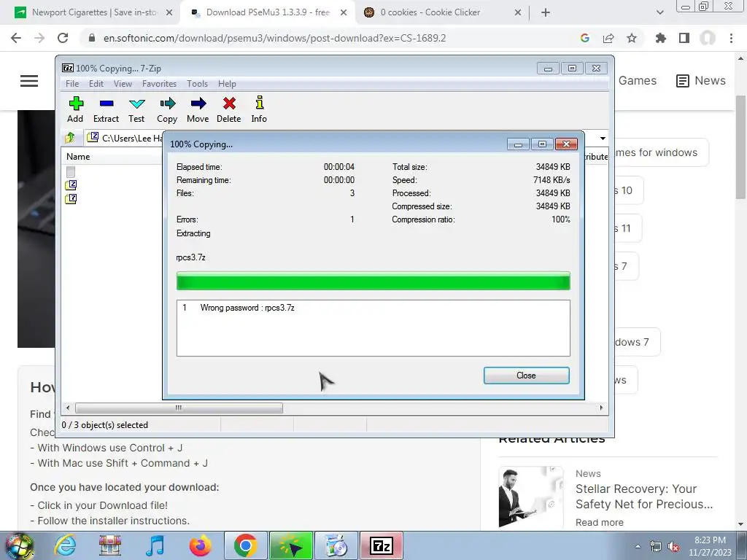Click the green copying progress bar
The width and height of the screenshot is (747, 560).
373,281
